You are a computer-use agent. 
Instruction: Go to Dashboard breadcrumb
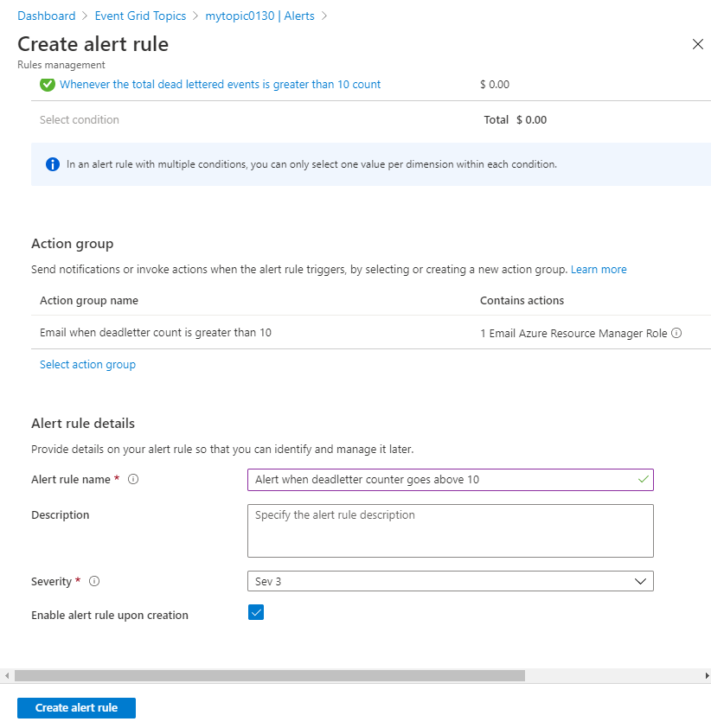(47, 16)
